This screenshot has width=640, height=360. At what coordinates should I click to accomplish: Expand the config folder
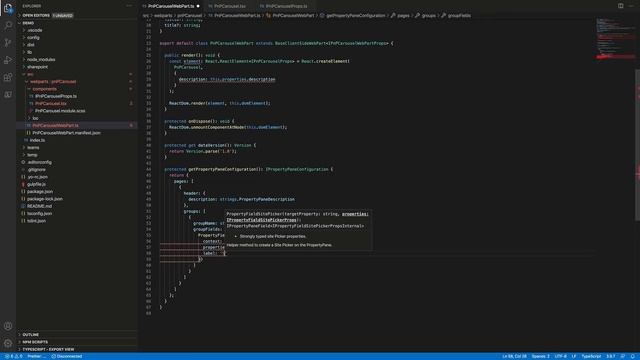(33, 38)
